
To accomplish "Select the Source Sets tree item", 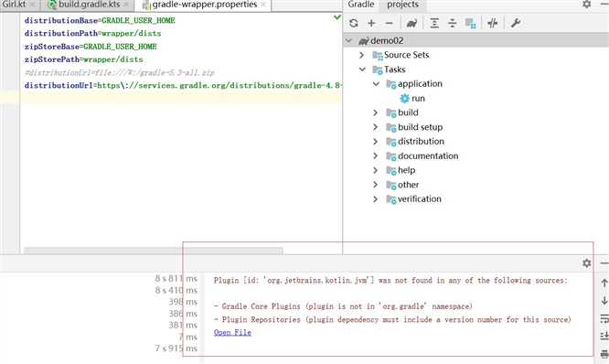I will (x=406, y=55).
